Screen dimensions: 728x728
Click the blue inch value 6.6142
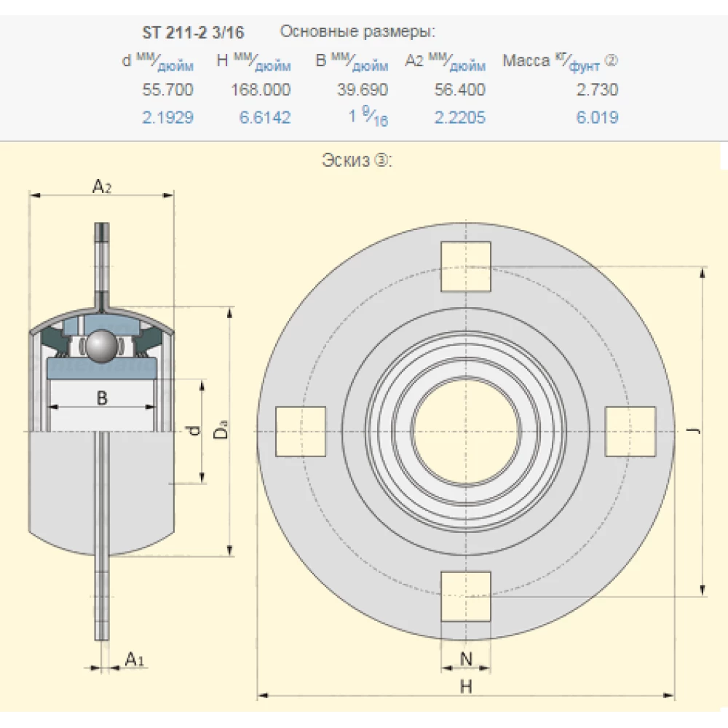[x=265, y=118]
